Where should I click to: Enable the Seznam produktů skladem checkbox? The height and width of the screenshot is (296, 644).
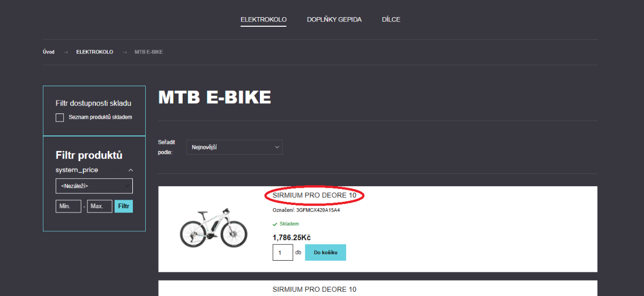[x=60, y=118]
